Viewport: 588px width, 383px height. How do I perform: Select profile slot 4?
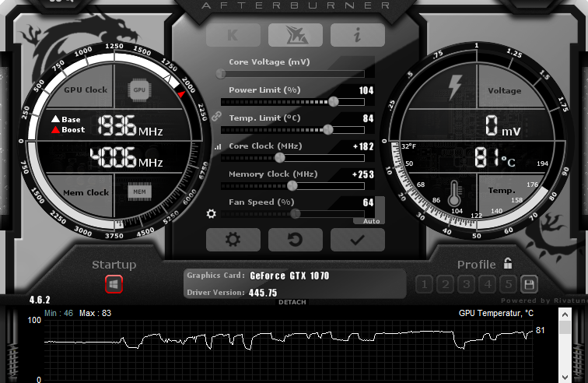pyautogui.click(x=487, y=284)
